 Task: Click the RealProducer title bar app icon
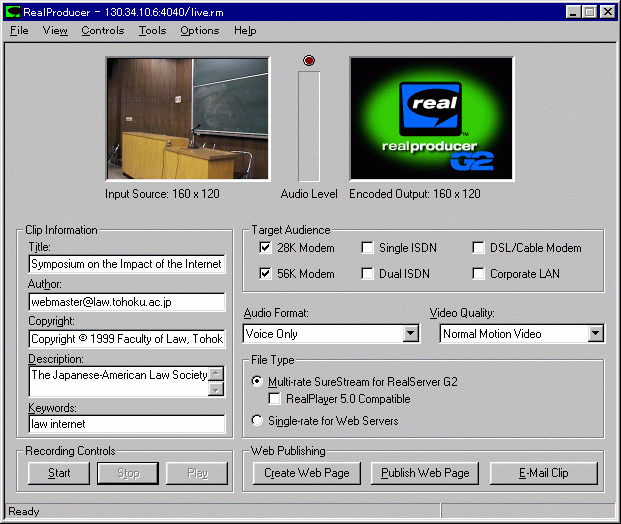pos(13,12)
